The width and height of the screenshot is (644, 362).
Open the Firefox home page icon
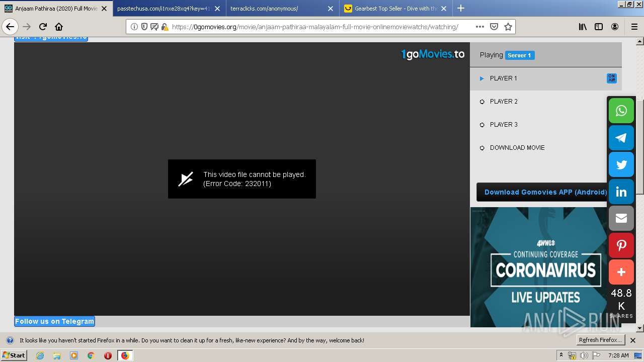click(x=59, y=27)
